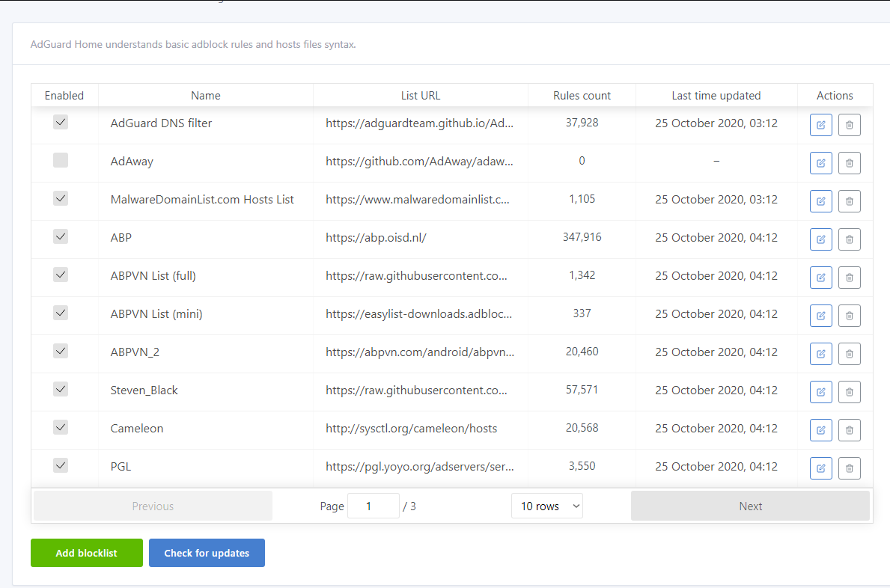Screen dimensions: 890x588
Task: Click the Add blocklist button
Action: 87,553
